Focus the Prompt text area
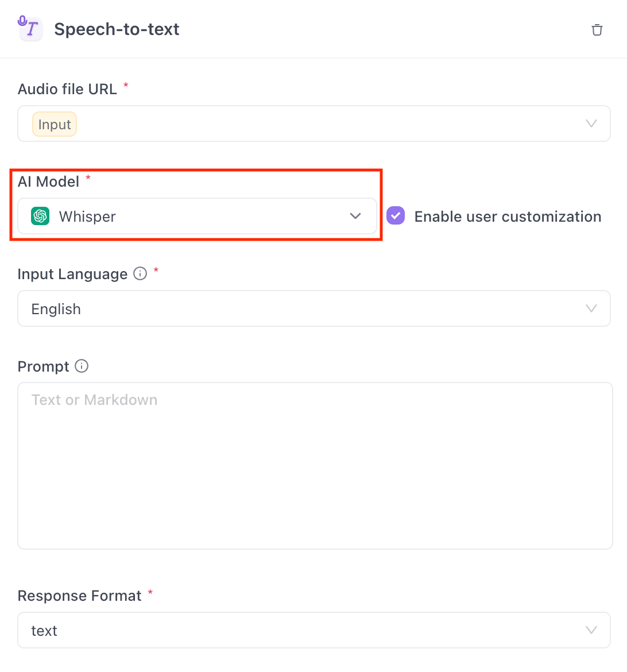This screenshot has width=627, height=672. pos(315,466)
